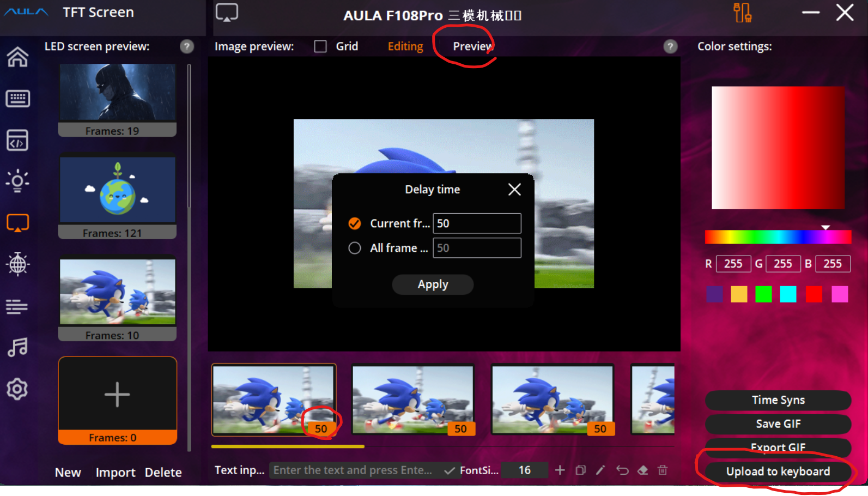Choose the magenta color swatch
The width and height of the screenshot is (868, 496).
click(840, 294)
